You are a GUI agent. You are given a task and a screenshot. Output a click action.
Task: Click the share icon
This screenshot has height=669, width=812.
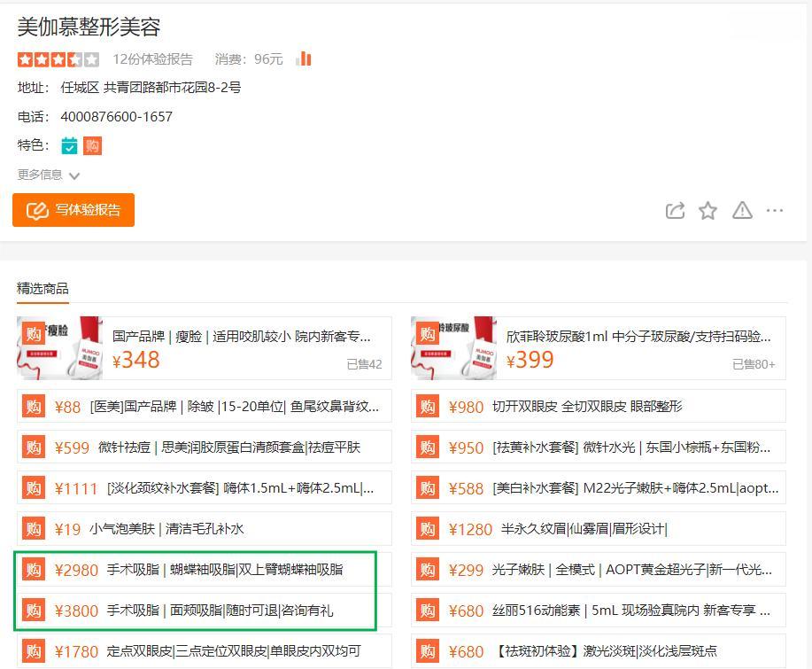675,211
